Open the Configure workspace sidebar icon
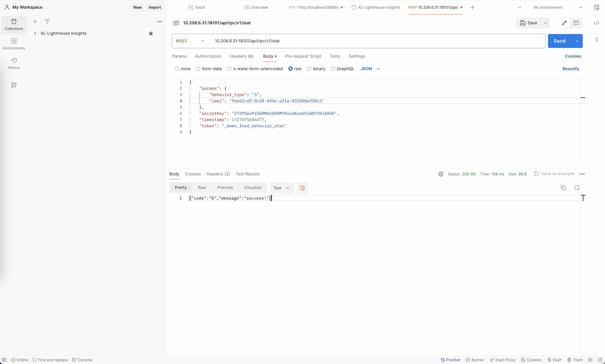This screenshot has width=605, height=364. click(14, 85)
